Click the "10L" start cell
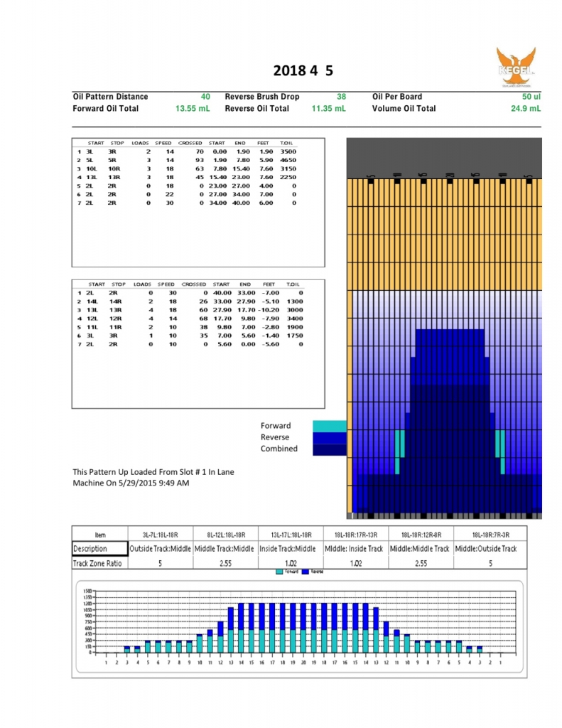562x728 pixels. point(92,168)
